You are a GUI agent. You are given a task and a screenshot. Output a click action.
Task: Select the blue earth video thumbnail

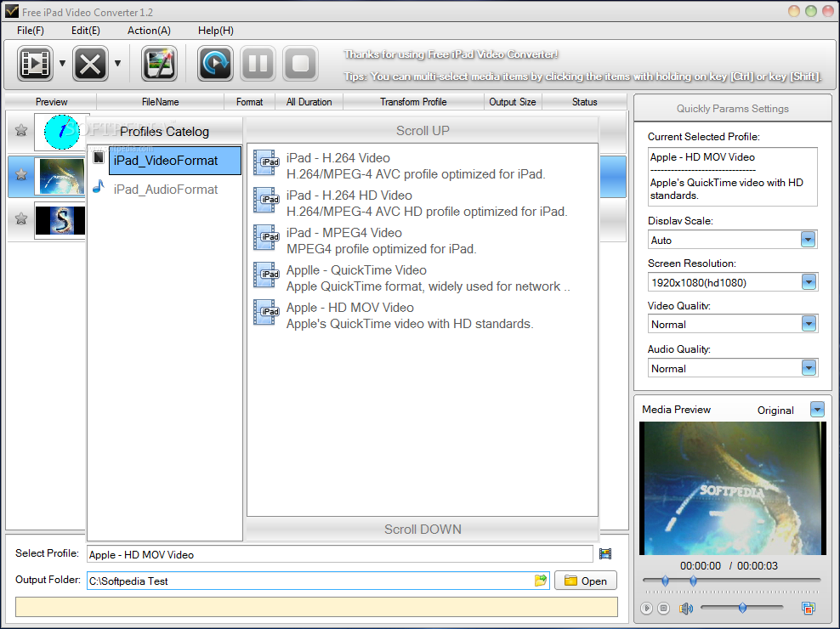pos(61,176)
